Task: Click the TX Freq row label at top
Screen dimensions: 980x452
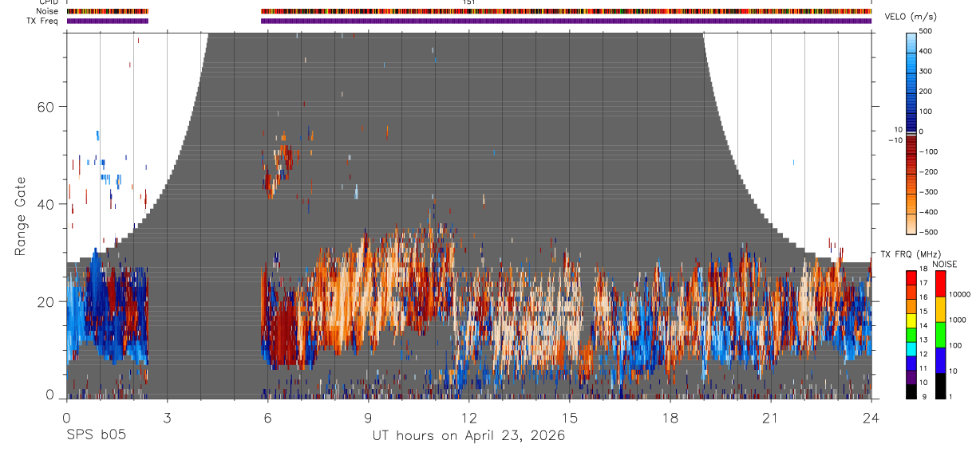Action: (x=43, y=21)
